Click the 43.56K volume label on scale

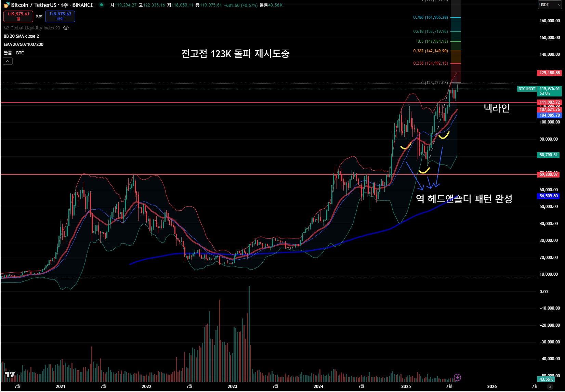click(546, 379)
